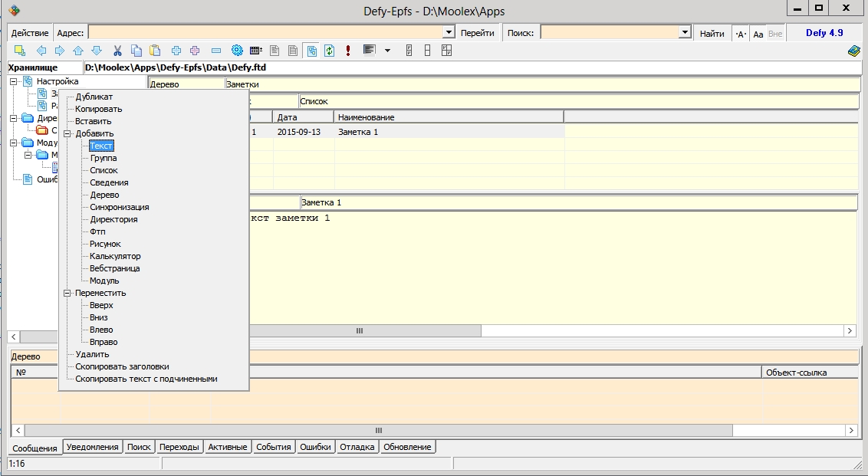Click the blue minus remove icon
The height and width of the screenshot is (476, 868).
216,51
